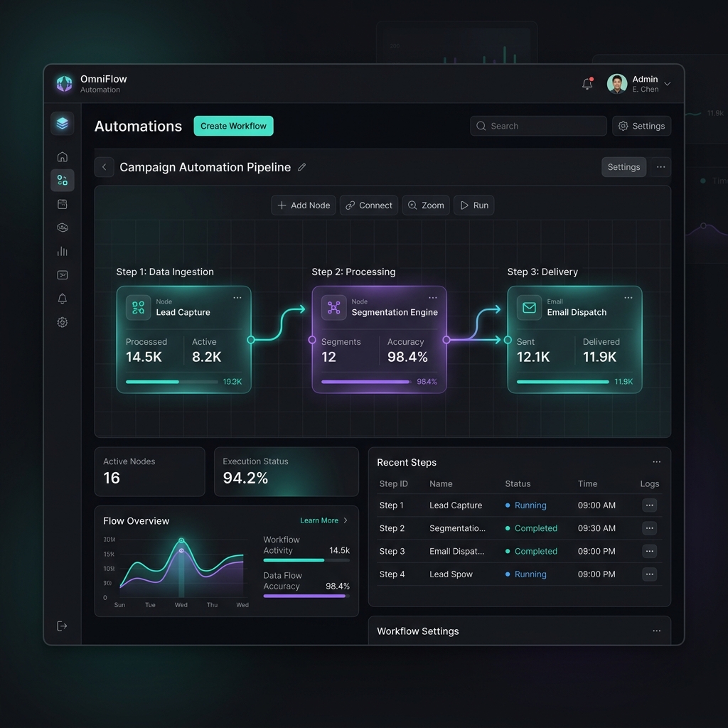728x728 pixels.
Task: Open the Workflow Settings ellipsis menu
Action: [655, 631]
